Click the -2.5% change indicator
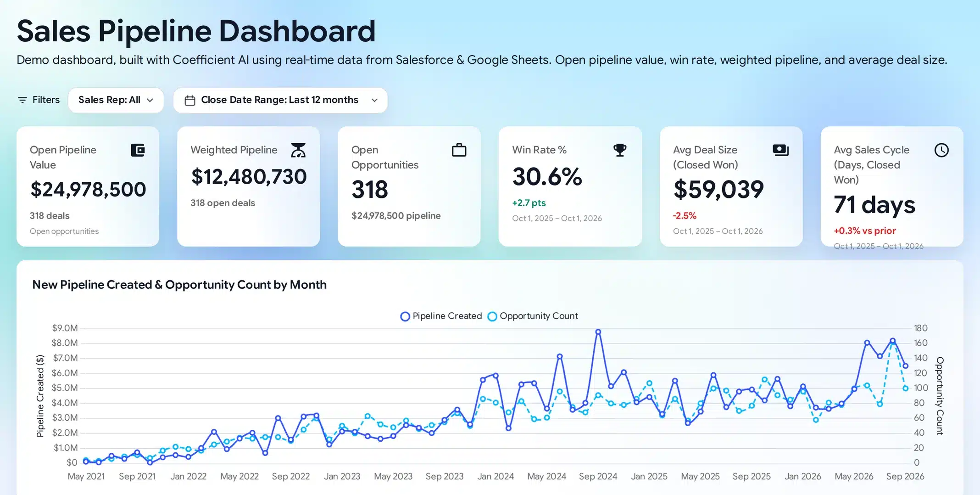The width and height of the screenshot is (980, 495). (685, 216)
